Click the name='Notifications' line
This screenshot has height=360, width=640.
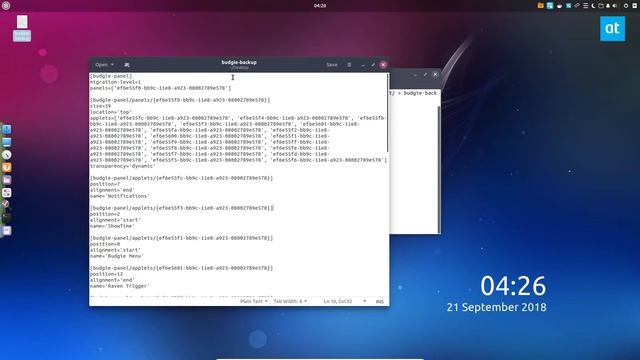click(x=120, y=196)
